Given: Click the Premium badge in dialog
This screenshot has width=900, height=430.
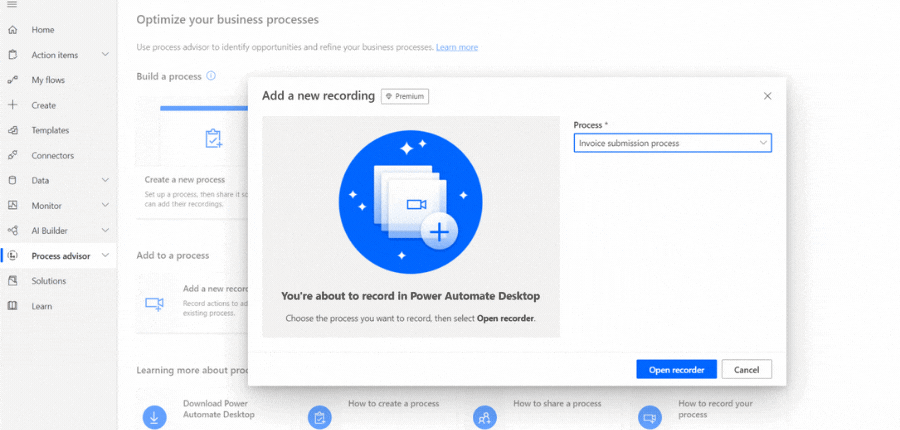Looking at the screenshot, I should coord(405,96).
